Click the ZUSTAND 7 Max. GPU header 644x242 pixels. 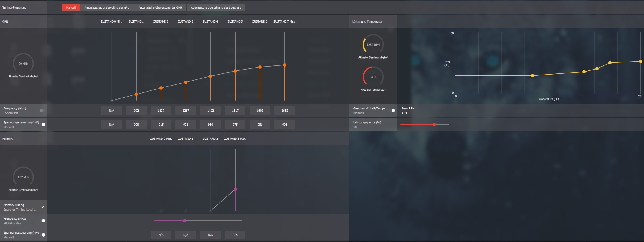[284, 21]
